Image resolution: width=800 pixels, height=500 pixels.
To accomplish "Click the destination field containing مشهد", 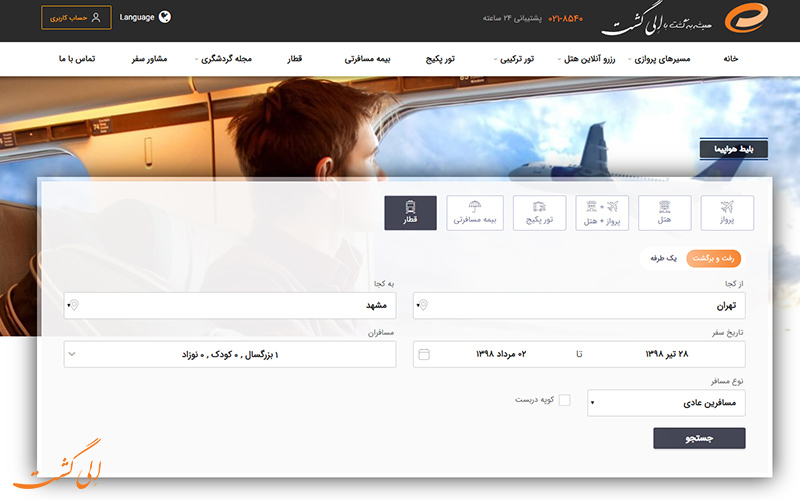I will pos(230,306).
